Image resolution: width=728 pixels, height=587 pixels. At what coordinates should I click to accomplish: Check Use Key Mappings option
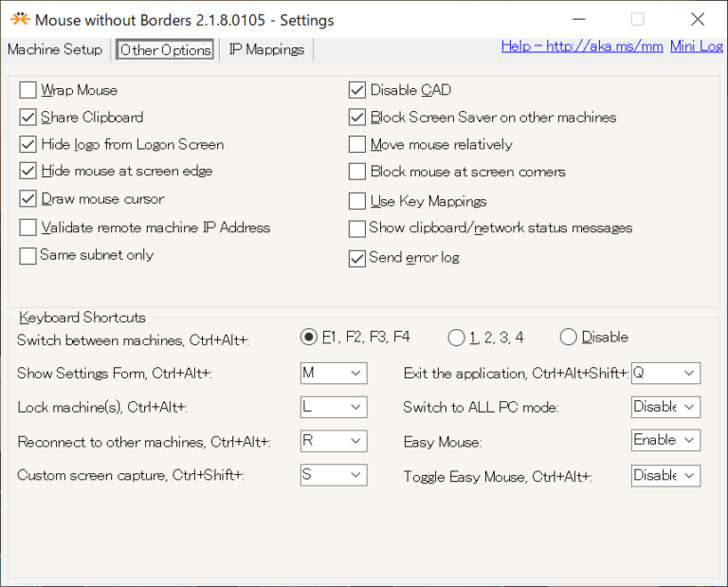click(357, 201)
